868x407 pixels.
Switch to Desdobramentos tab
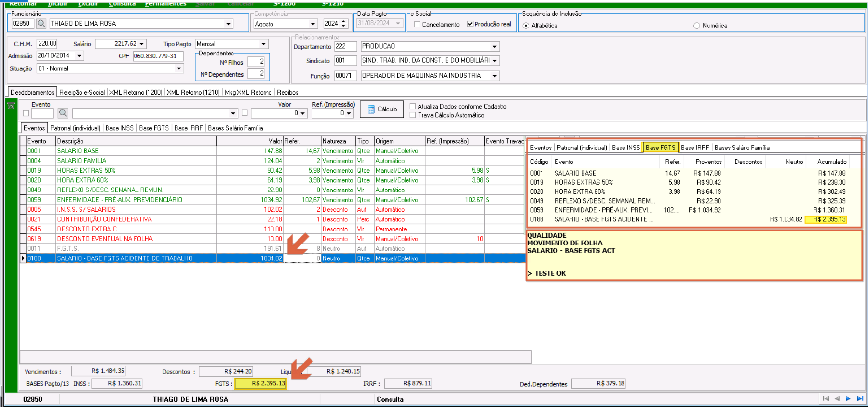(x=32, y=92)
